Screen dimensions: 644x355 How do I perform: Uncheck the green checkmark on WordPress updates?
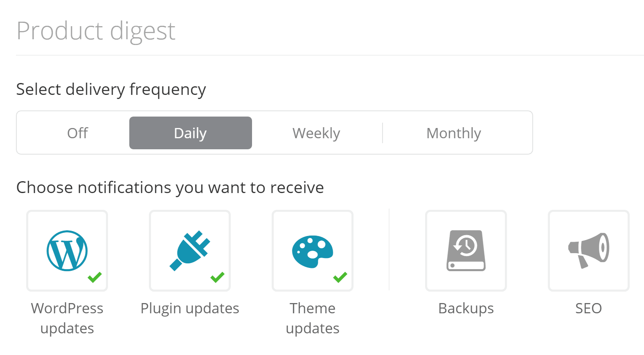point(95,277)
